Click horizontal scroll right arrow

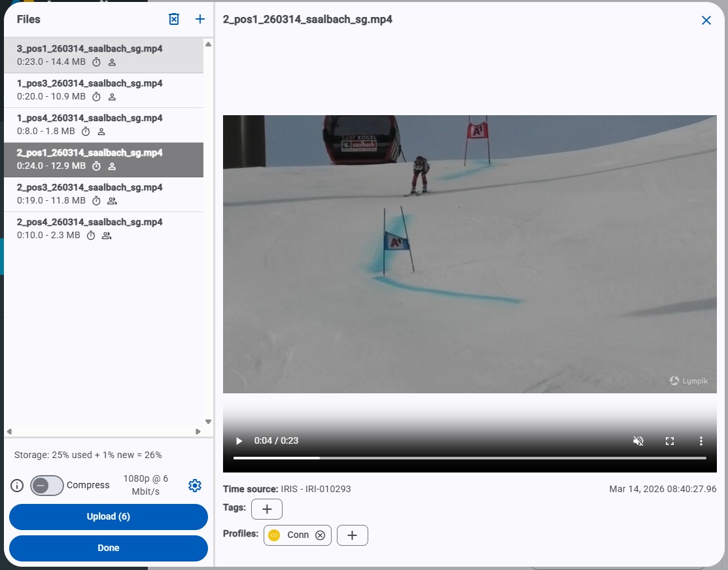click(x=198, y=431)
